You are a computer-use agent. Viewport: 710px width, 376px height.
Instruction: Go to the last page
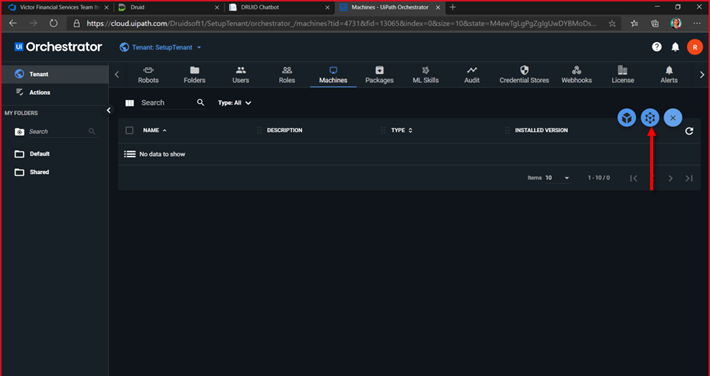point(689,178)
